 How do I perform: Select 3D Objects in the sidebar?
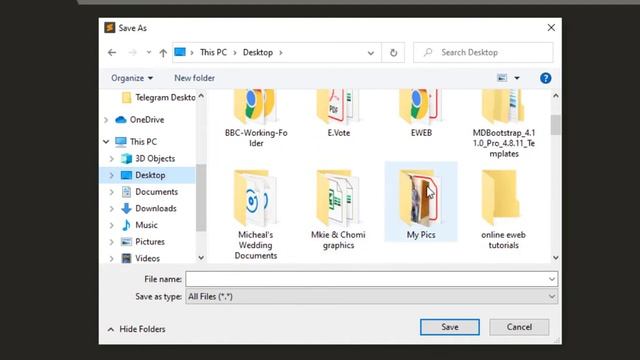(x=148, y=158)
